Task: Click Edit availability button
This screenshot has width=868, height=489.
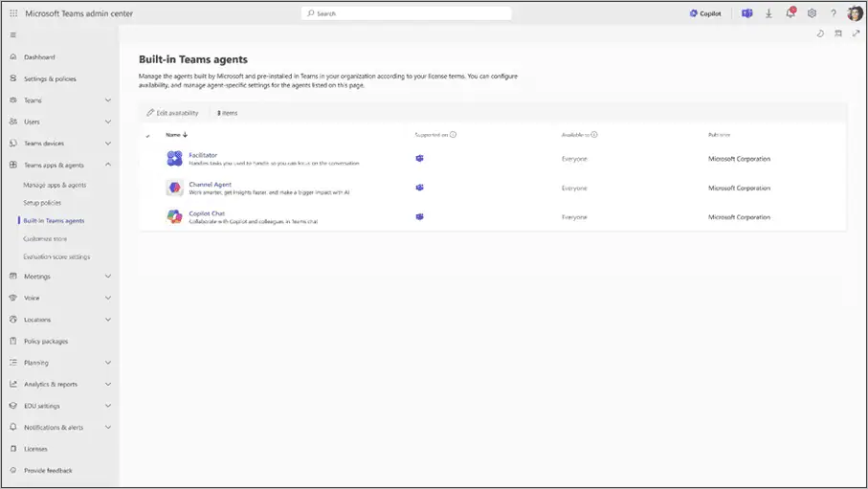Action: pos(172,113)
